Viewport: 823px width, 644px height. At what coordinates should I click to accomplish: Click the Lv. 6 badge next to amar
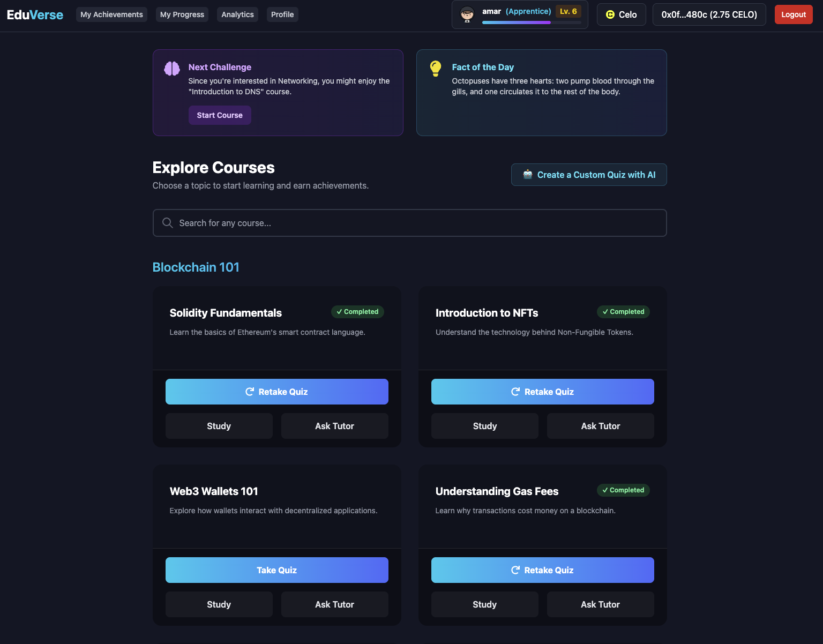click(x=568, y=11)
